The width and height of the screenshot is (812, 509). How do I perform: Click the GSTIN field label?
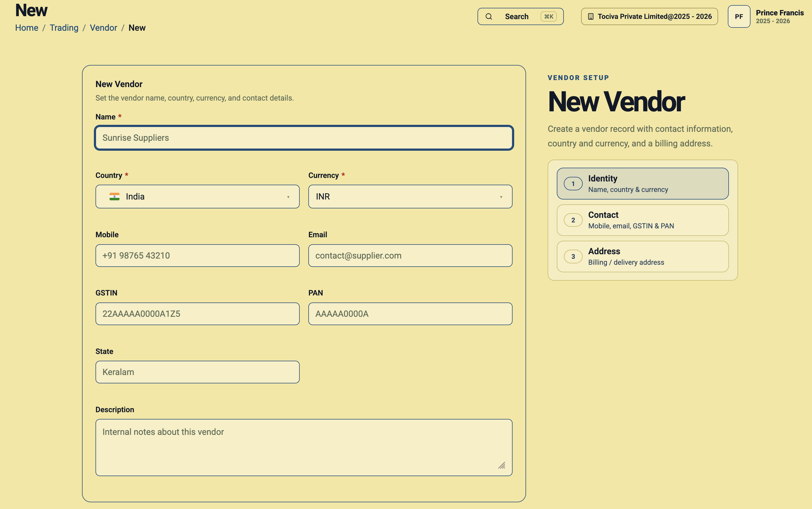(107, 293)
